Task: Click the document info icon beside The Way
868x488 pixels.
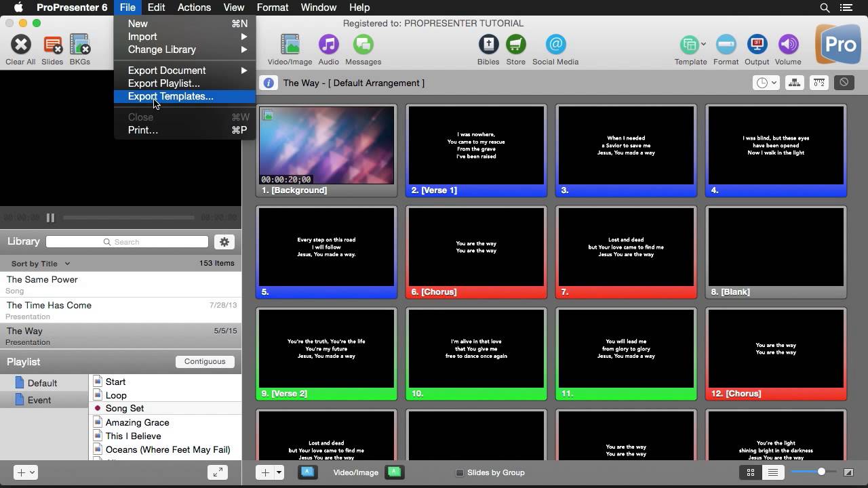Action: [269, 83]
